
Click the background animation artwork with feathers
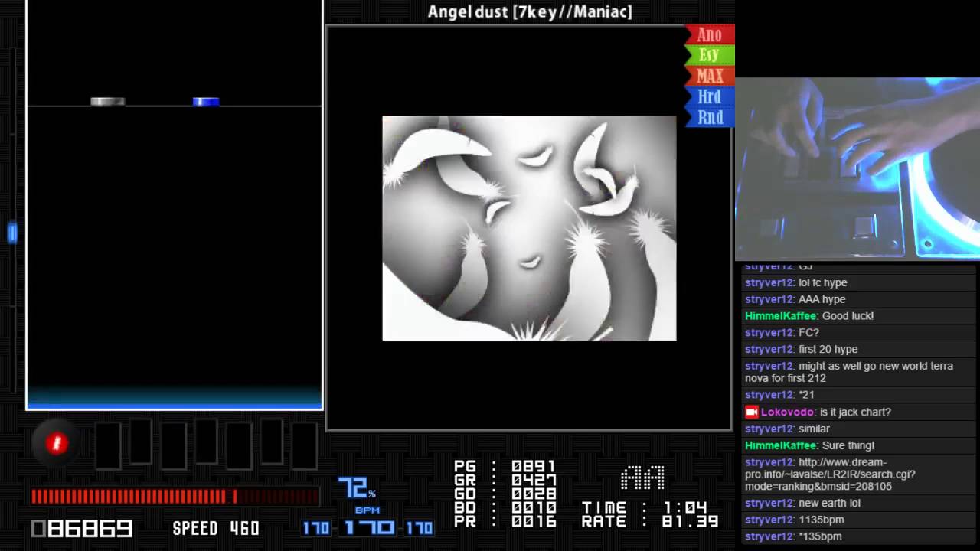(529, 228)
